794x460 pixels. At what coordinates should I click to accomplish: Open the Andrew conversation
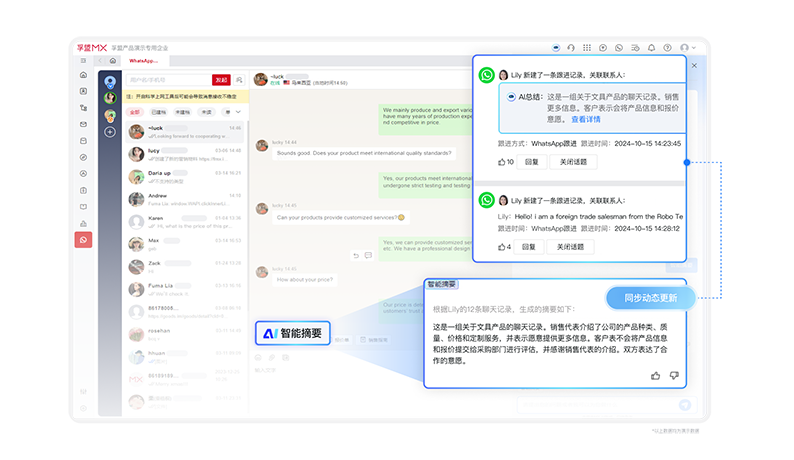tap(185, 199)
